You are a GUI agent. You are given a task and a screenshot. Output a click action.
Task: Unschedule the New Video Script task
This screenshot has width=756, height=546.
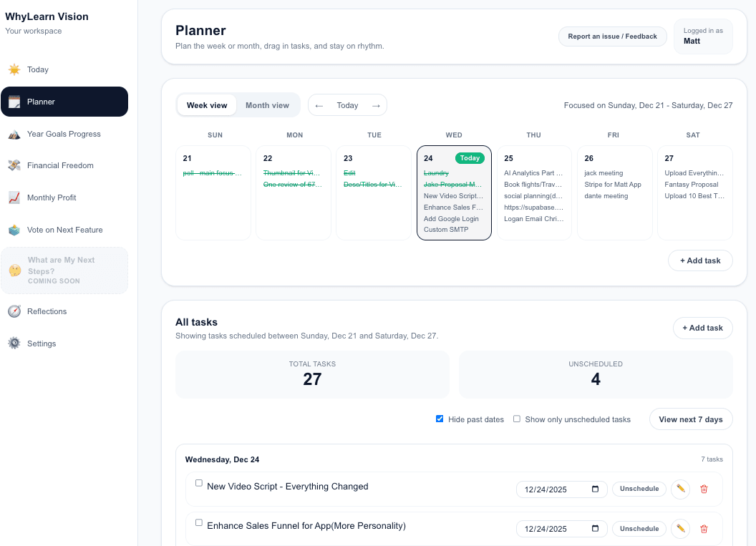coord(639,489)
